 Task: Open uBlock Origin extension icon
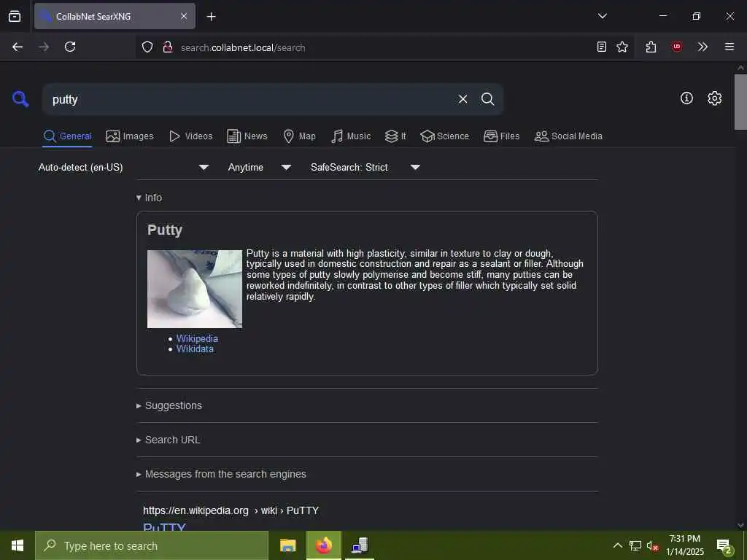(x=676, y=47)
